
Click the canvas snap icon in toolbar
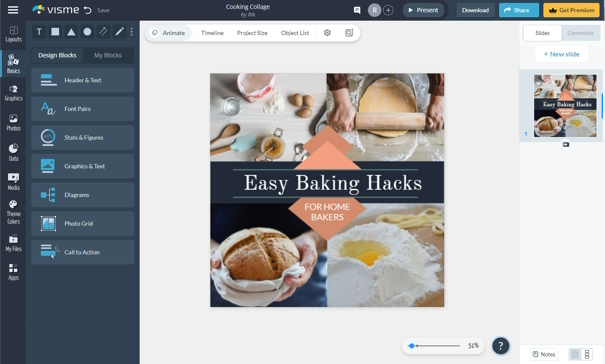349,33
